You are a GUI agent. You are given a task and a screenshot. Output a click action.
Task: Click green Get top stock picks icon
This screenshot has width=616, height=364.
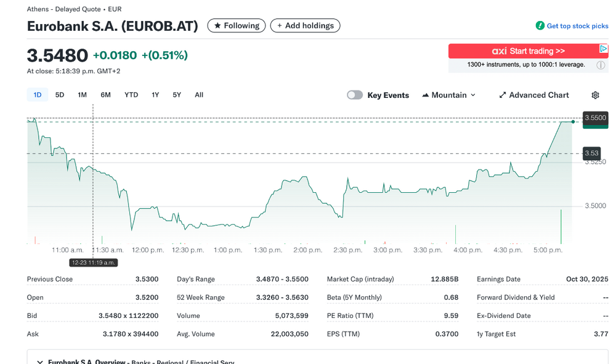[x=540, y=25]
